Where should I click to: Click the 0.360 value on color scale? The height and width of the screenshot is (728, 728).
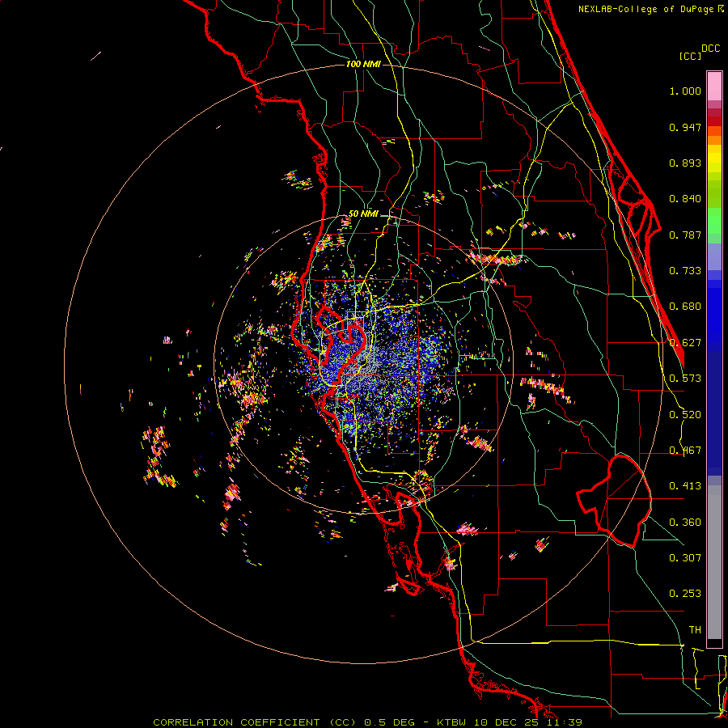pyautogui.click(x=685, y=523)
